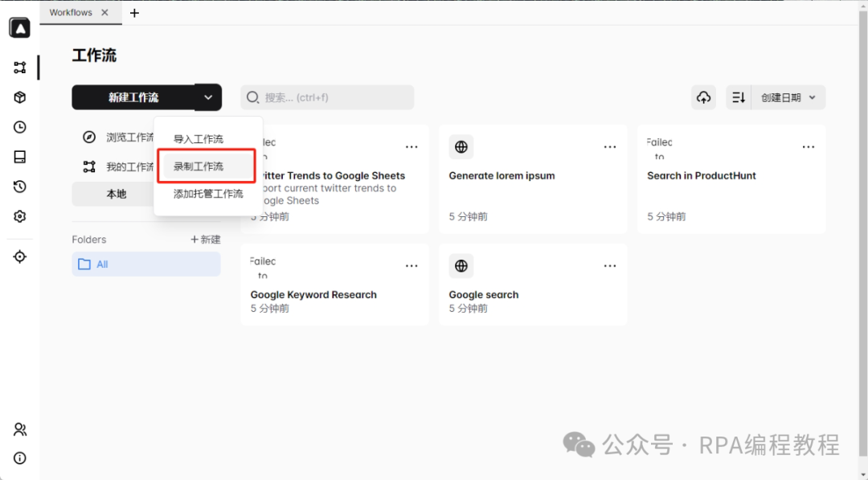Screen dimensions: 868x480
Task: Click the globe icon on Google search card
Action: (461, 266)
